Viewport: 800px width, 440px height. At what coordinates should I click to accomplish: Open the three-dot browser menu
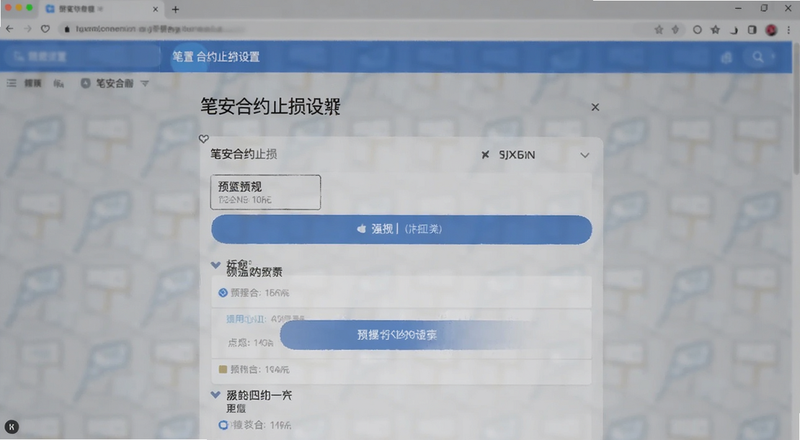click(789, 30)
